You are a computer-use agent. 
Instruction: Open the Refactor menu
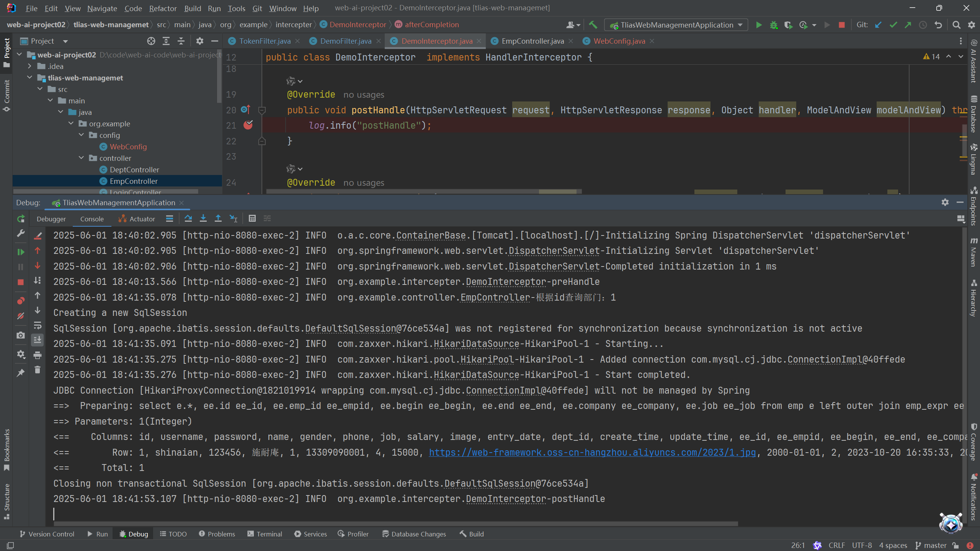coord(163,8)
